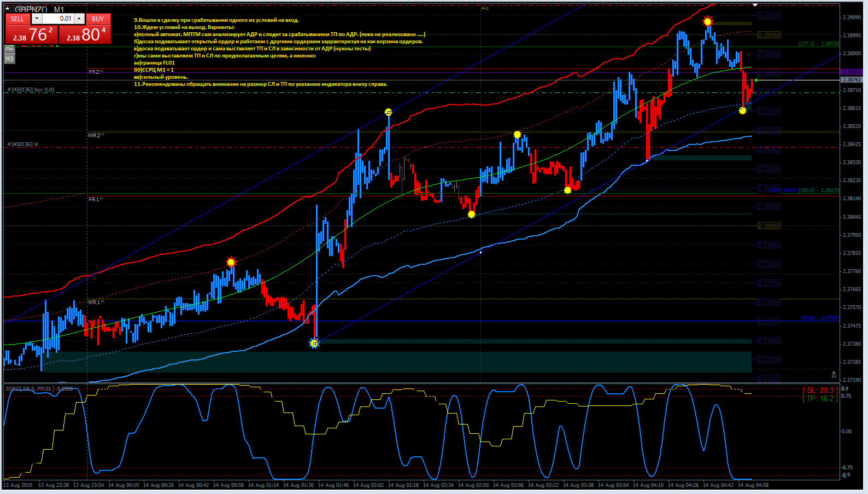Select the yellow star marker at latest low
This screenshot has height=494, width=868.
742,111
